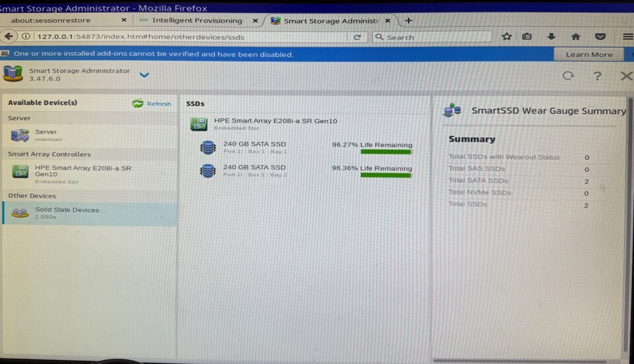The height and width of the screenshot is (364, 634).
Task: Click HPE Smart Array E208i-a heading in SSDs
Action: [x=275, y=121]
